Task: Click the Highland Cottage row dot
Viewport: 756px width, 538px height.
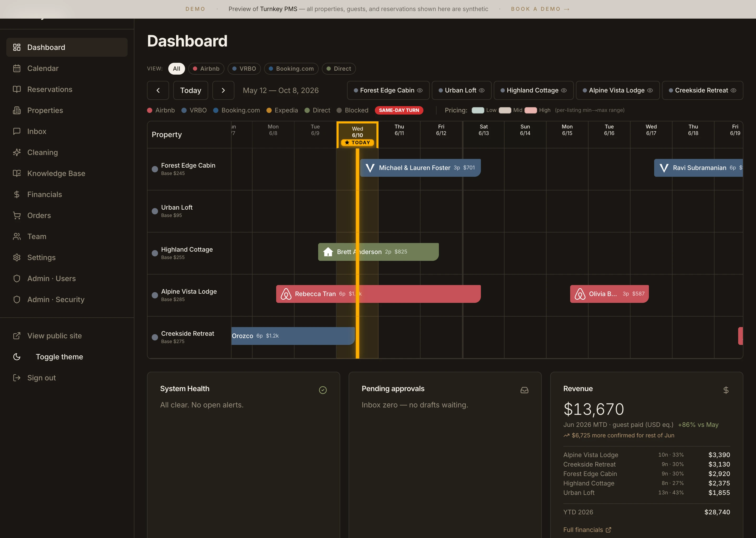Action: point(155,254)
